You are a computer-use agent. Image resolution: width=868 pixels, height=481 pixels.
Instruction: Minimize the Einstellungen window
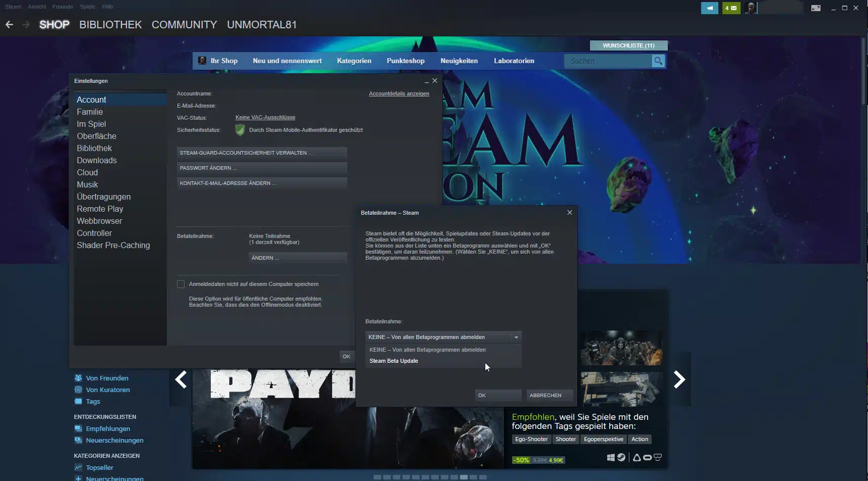tap(427, 81)
